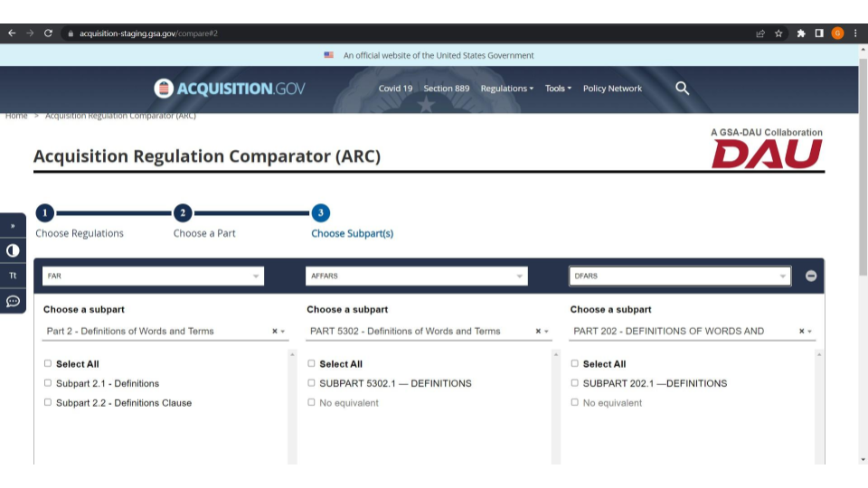Go to the Policy Network link
868x488 pixels.
point(612,89)
